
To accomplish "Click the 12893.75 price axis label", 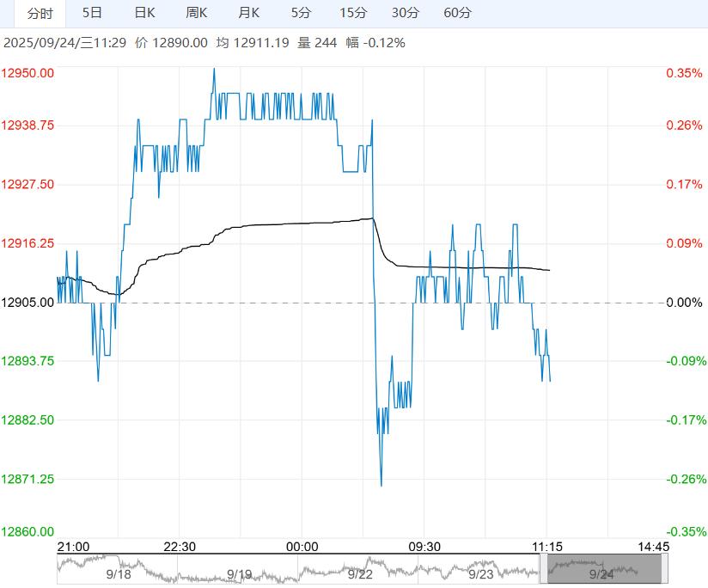I will [x=27, y=361].
